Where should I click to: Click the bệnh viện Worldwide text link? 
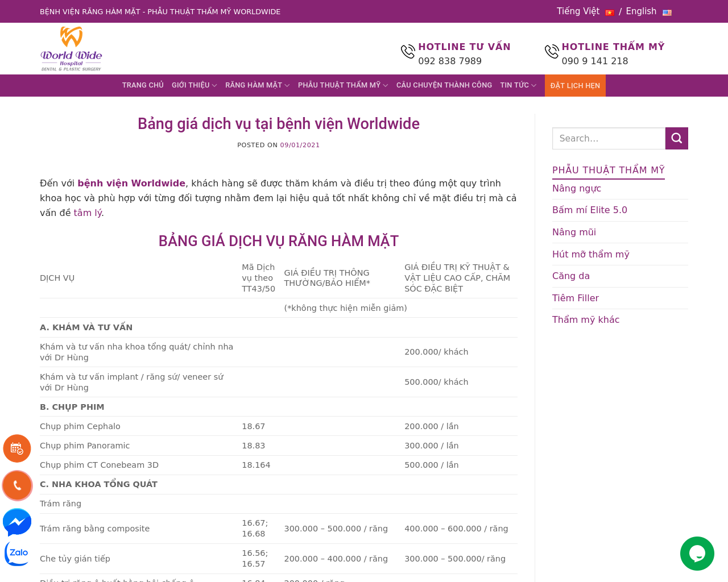[x=131, y=183]
